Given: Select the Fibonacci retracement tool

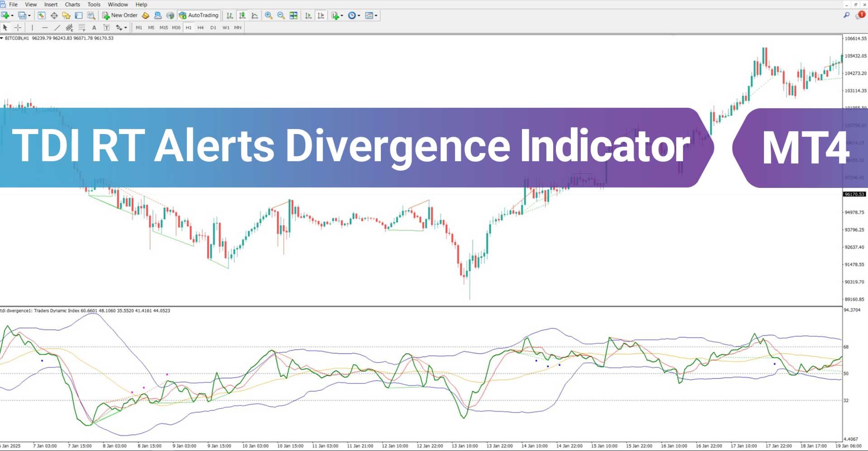Looking at the screenshot, I should pyautogui.click(x=82, y=28).
